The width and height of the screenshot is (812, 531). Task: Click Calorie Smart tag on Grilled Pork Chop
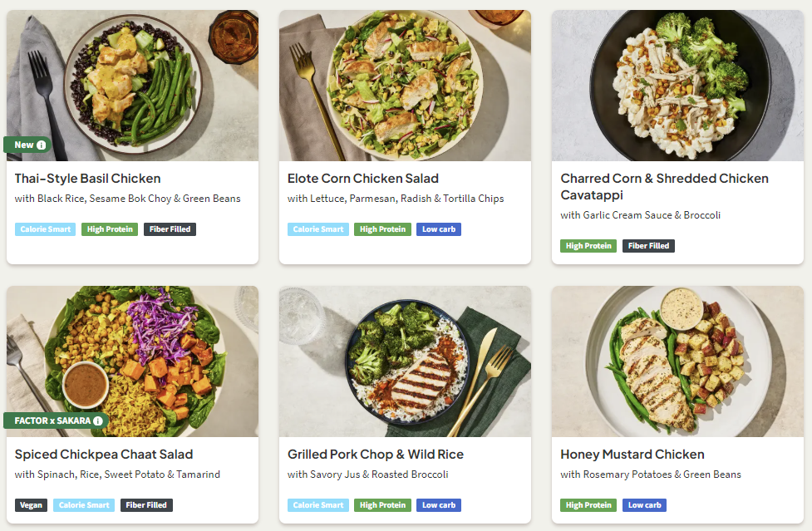pos(318,505)
